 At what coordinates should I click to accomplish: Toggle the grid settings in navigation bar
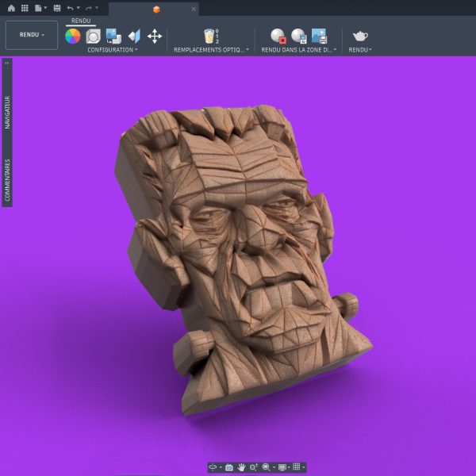297,467
